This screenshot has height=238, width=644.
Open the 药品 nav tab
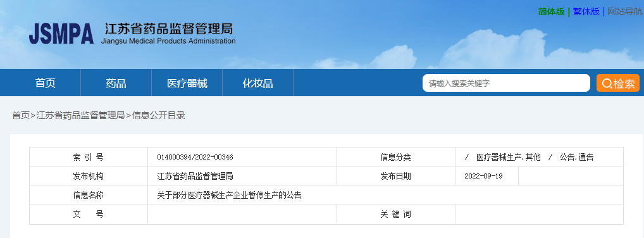pyautogui.click(x=116, y=83)
